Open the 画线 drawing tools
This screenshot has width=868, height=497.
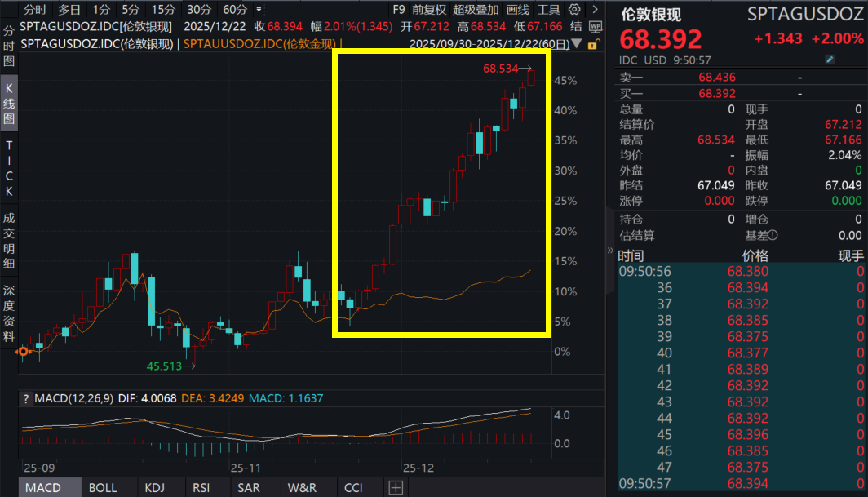(518, 10)
